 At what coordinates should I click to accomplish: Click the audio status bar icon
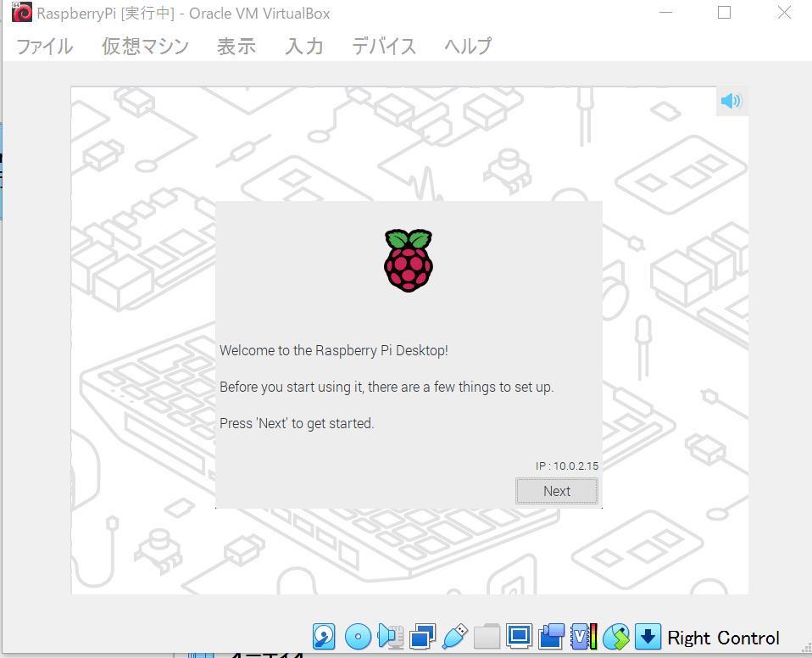[391, 636]
